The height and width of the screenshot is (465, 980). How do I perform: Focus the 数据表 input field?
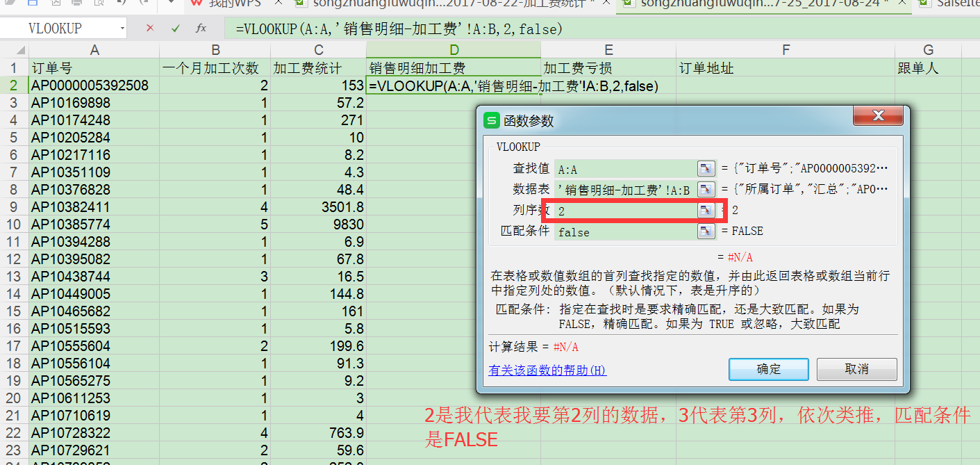click(x=625, y=189)
